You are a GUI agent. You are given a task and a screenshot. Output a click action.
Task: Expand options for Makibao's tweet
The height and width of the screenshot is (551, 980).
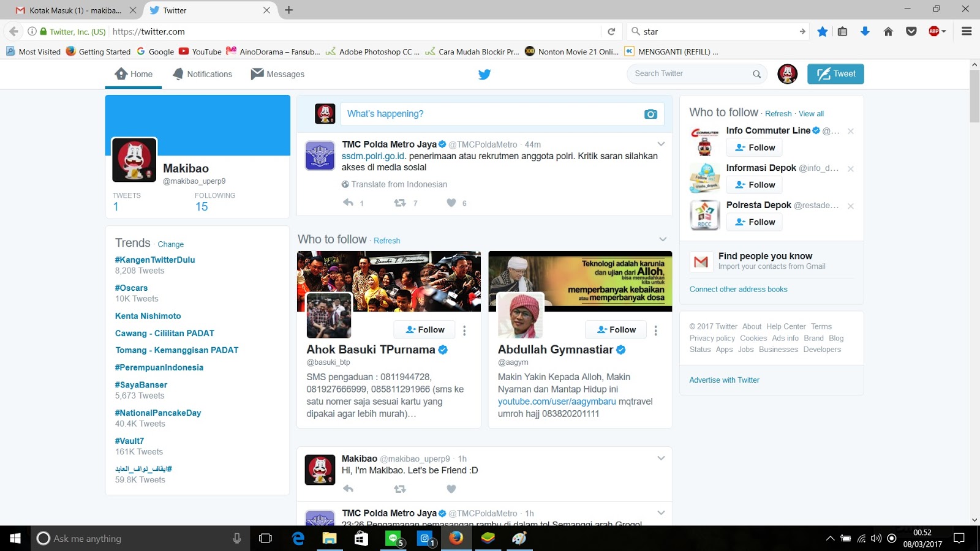[661, 458]
